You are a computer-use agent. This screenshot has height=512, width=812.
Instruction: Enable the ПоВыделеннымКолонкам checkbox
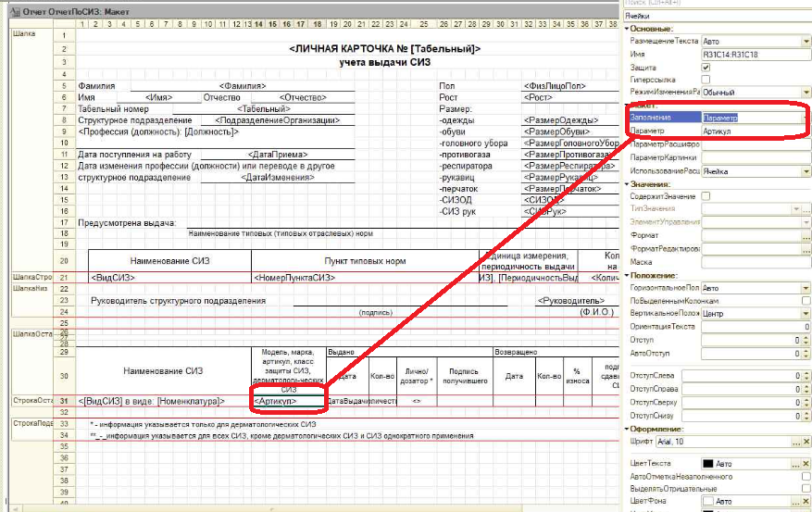806,301
